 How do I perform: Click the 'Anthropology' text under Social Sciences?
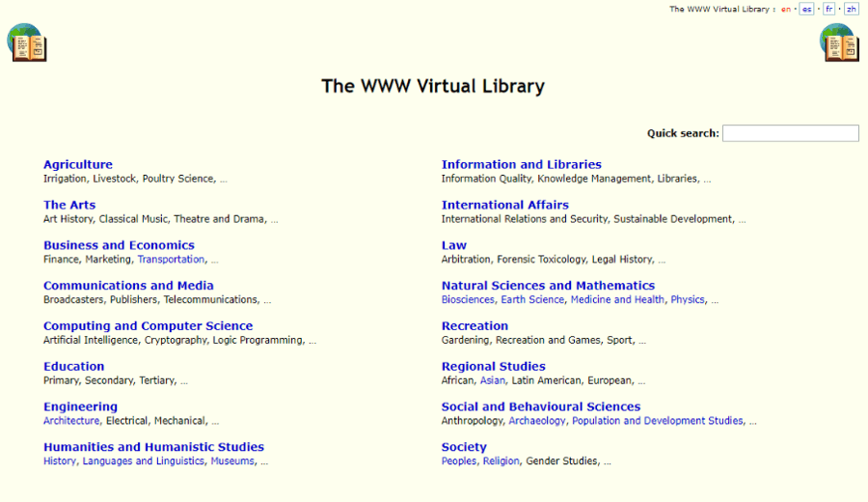(472, 421)
